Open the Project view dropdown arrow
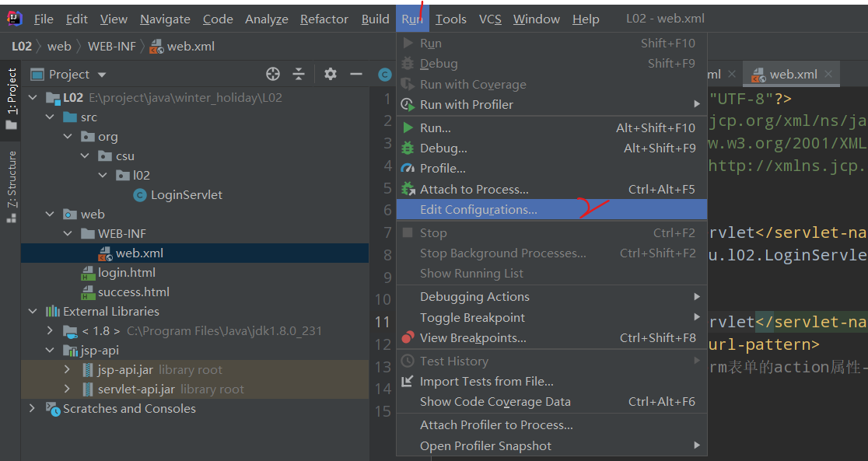This screenshot has height=461, width=868. point(101,75)
